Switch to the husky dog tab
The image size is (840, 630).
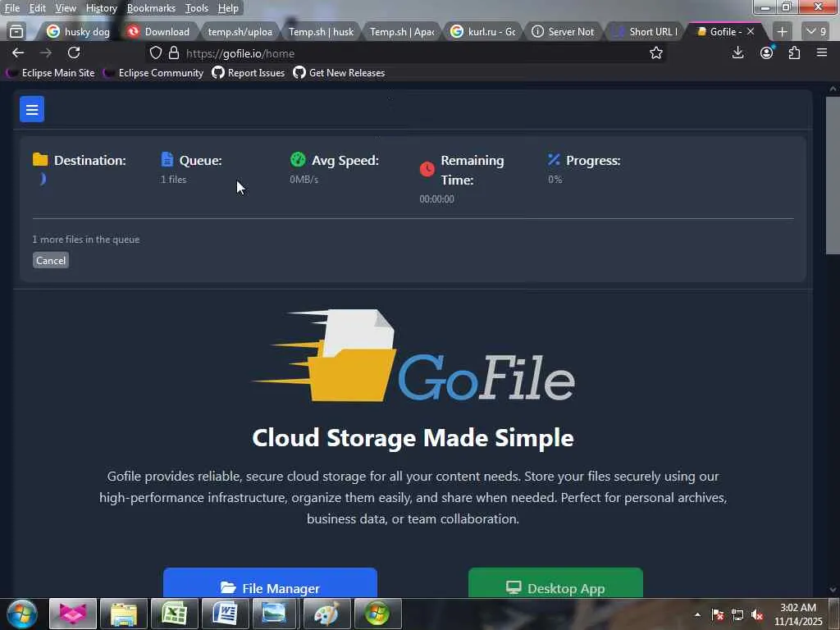point(78,32)
